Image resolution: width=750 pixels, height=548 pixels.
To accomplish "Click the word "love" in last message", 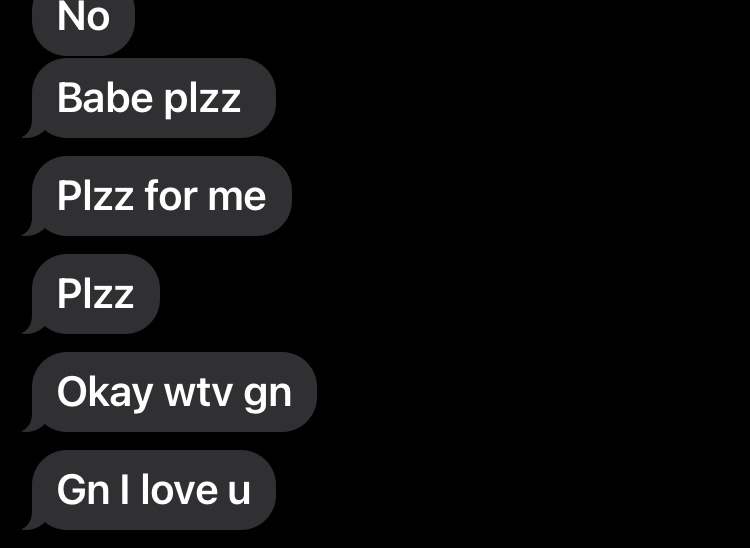I will (x=179, y=489).
